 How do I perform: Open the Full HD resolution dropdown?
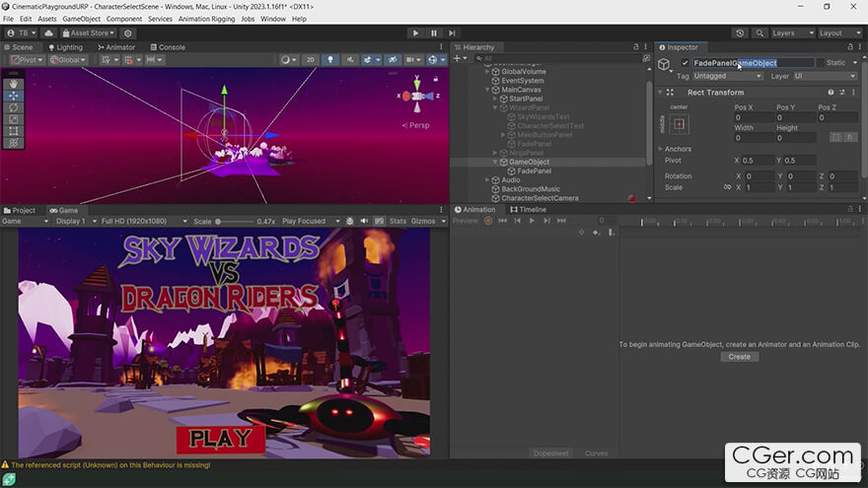[x=144, y=221]
